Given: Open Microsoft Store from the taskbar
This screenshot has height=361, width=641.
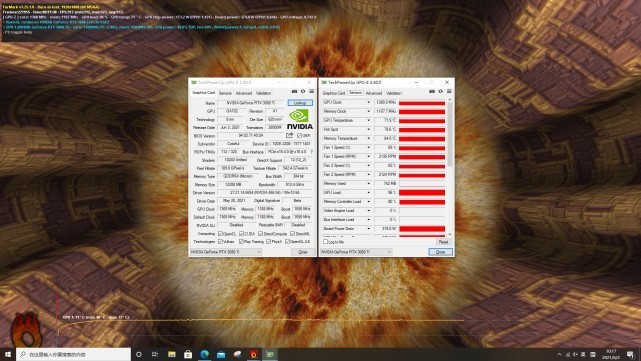Looking at the screenshot, I should click(x=188, y=354).
